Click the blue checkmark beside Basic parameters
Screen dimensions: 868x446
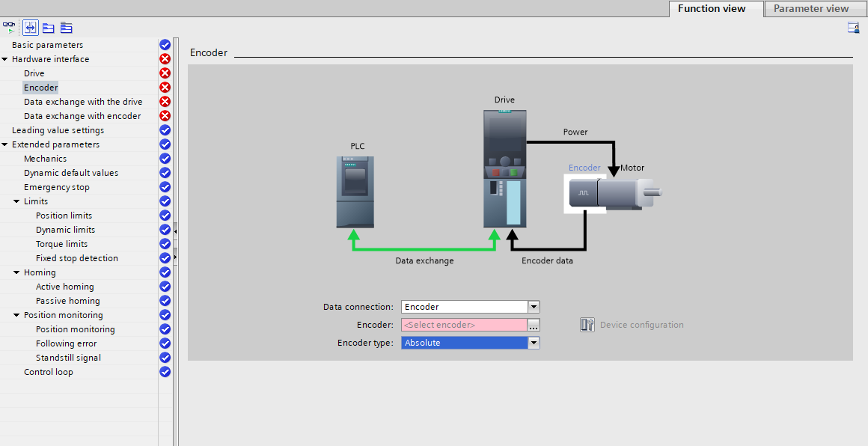click(x=165, y=45)
